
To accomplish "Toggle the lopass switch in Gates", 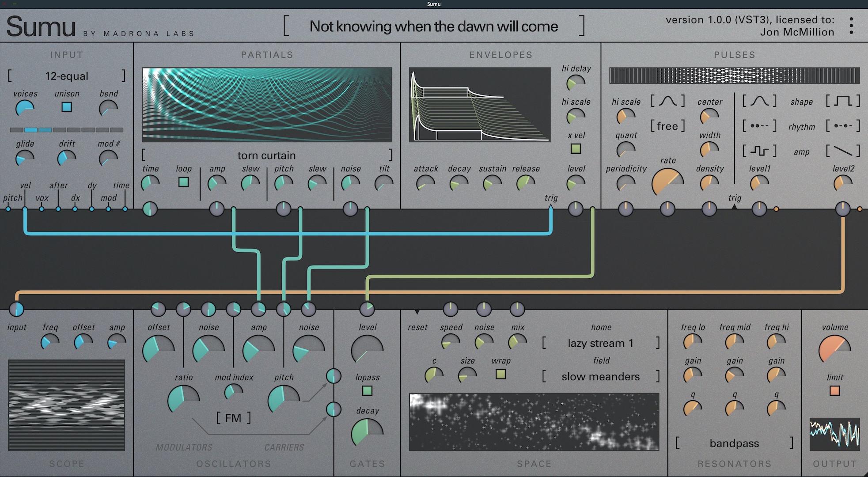I will [367, 391].
